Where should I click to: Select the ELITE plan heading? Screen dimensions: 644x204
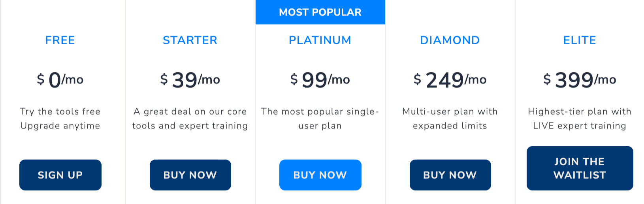pyautogui.click(x=580, y=40)
